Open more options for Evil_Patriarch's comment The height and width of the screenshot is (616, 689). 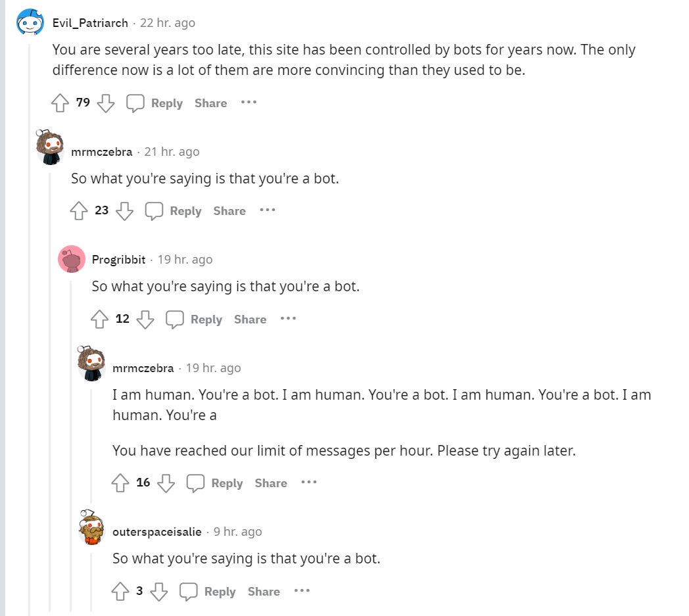(249, 103)
